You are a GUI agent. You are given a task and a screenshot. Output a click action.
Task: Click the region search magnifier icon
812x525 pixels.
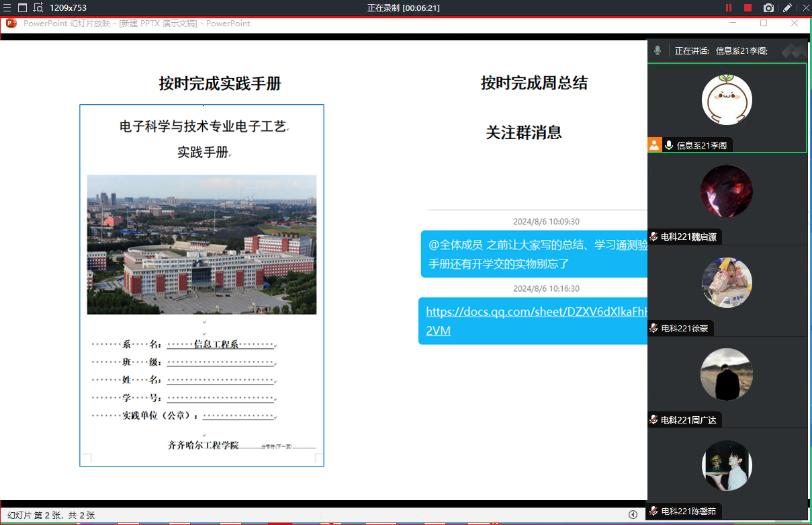click(x=38, y=8)
